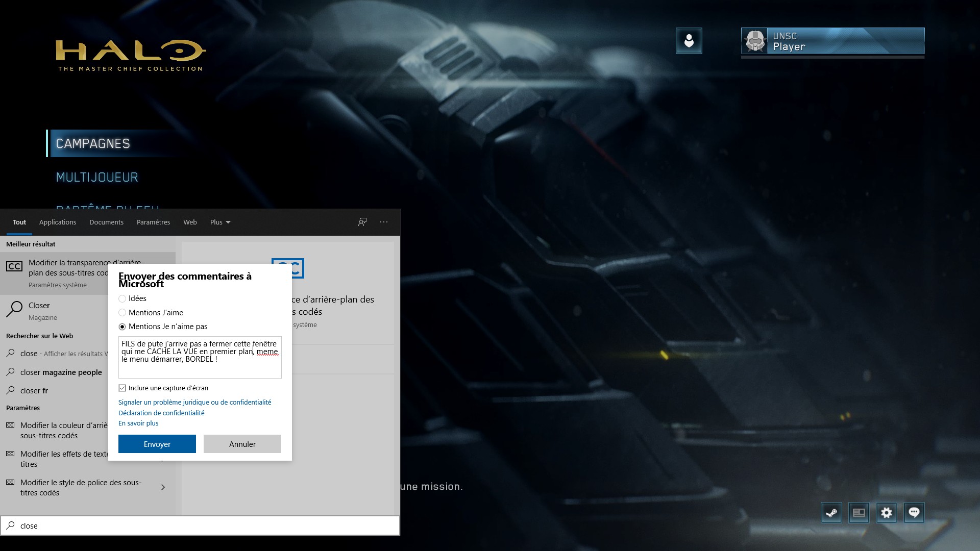Click the Steam icon button
Viewport: 980px width, 551px height.
[831, 513]
